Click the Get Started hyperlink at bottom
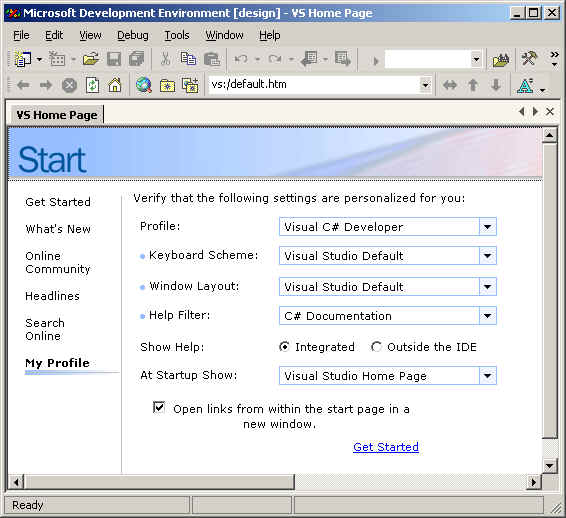Viewport: 566px width, 518px height. point(386,447)
